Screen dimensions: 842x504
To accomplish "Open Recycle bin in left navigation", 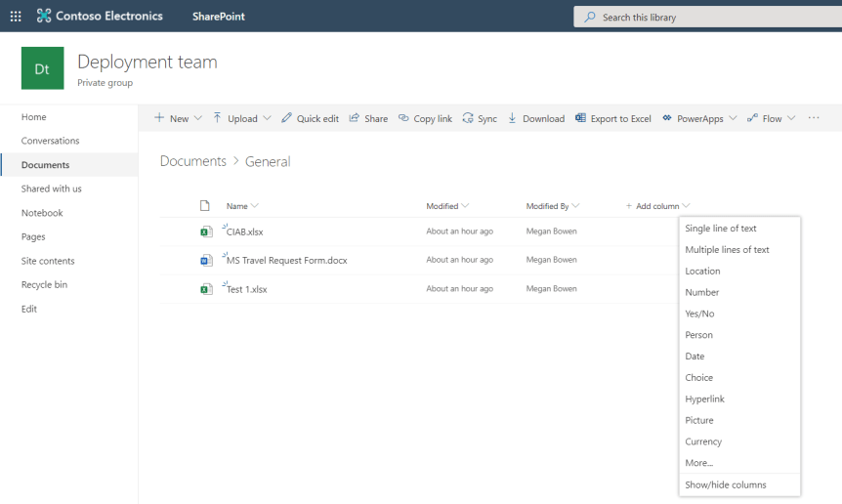I will point(44,285).
